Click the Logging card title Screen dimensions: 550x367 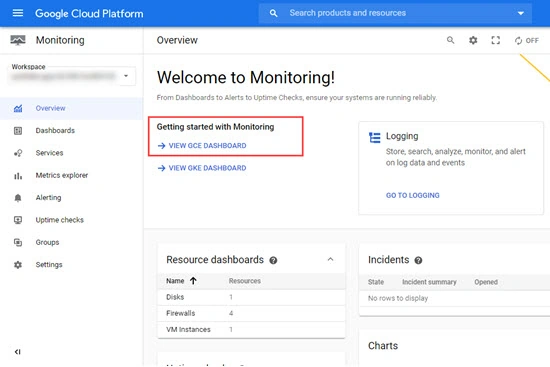(x=402, y=136)
